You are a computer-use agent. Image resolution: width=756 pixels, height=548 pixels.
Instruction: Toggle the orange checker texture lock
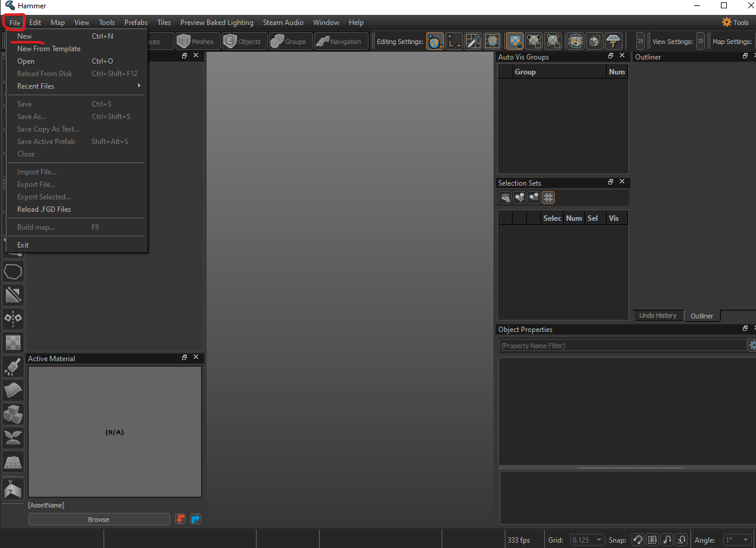(x=515, y=41)
